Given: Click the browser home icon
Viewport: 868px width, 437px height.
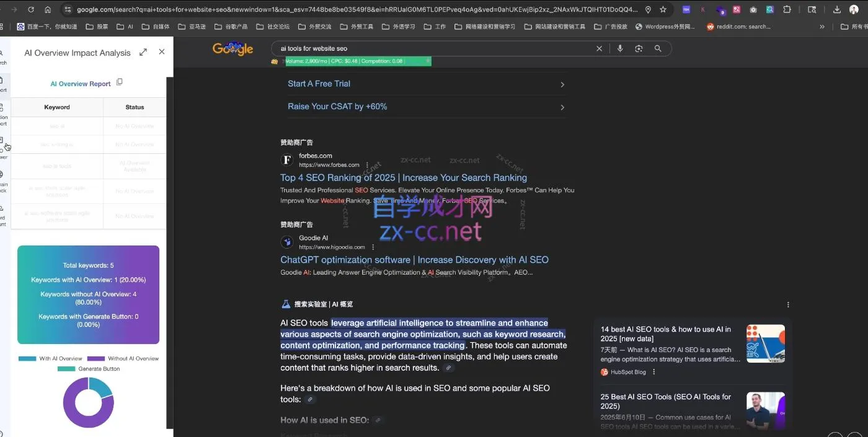Looking at the screenshot, I should tap(47, 10).
